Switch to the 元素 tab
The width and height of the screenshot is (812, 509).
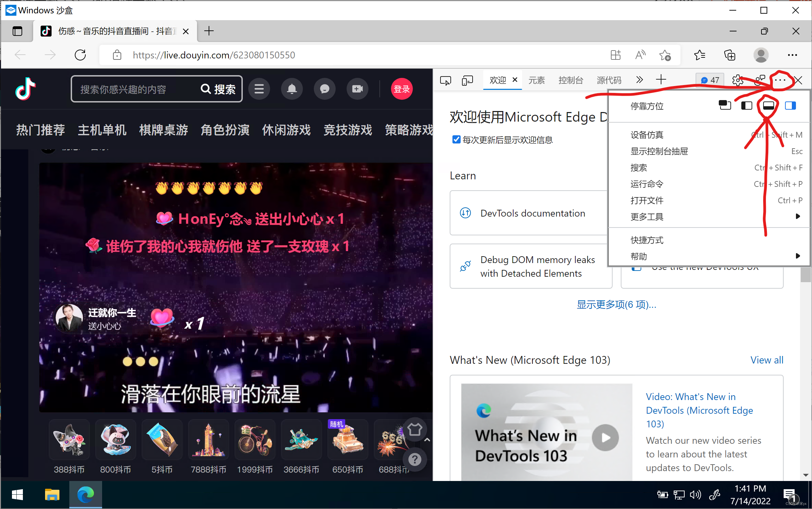[536, 81]
